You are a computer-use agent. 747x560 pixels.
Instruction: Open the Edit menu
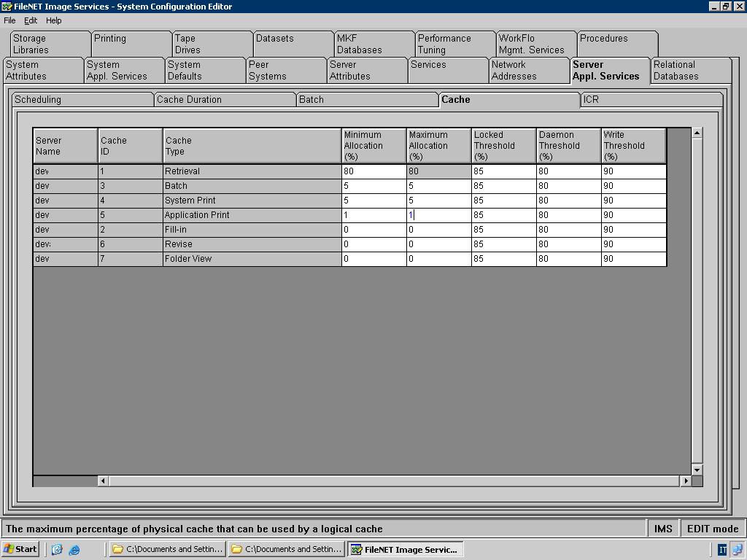[31, 20]
